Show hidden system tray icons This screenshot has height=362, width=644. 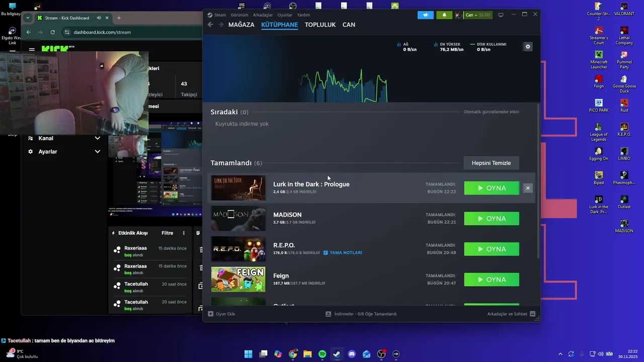coord(560,354)
